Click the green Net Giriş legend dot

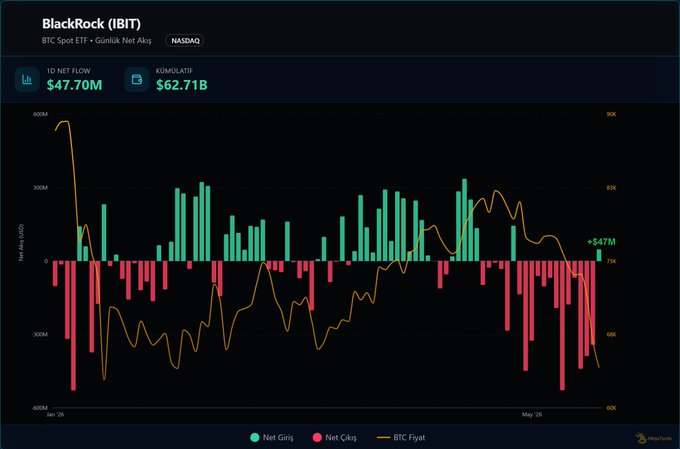(255, 437)
